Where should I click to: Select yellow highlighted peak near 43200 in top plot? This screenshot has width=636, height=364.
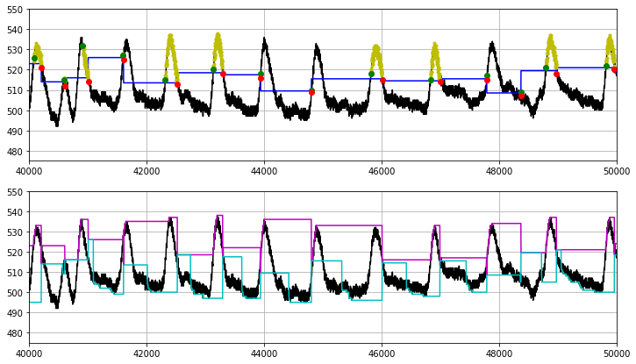coord(218,42)
